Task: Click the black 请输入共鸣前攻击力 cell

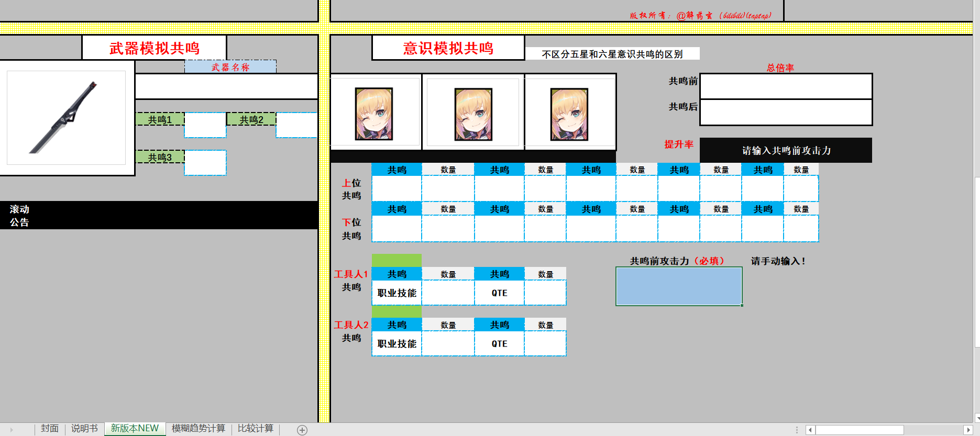Action: [786, 150]
